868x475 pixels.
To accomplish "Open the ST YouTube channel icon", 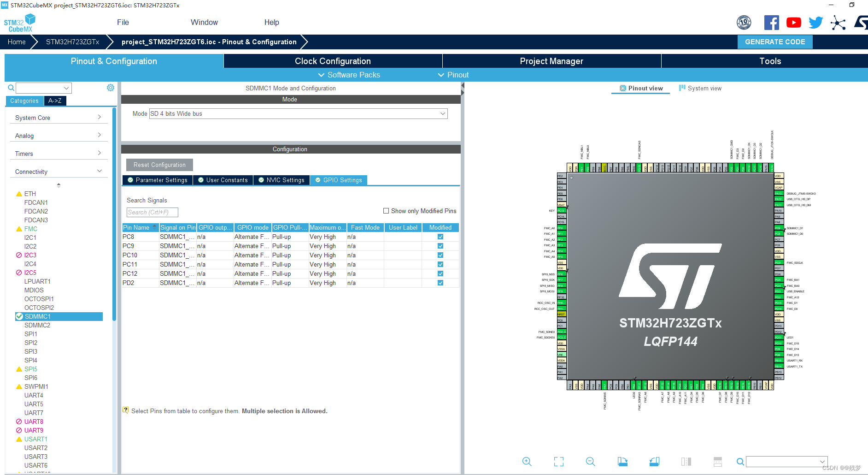I will click(x=793, y=23).
